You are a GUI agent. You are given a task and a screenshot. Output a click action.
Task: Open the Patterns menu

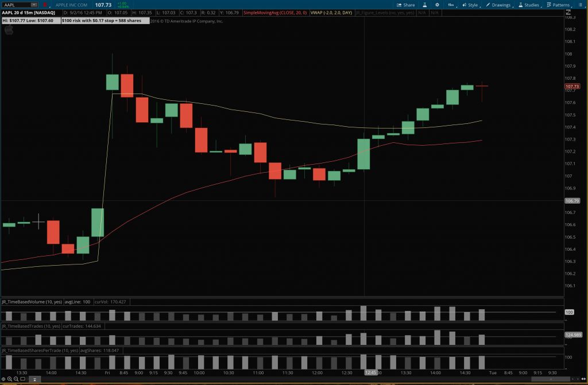pos(558,5)
